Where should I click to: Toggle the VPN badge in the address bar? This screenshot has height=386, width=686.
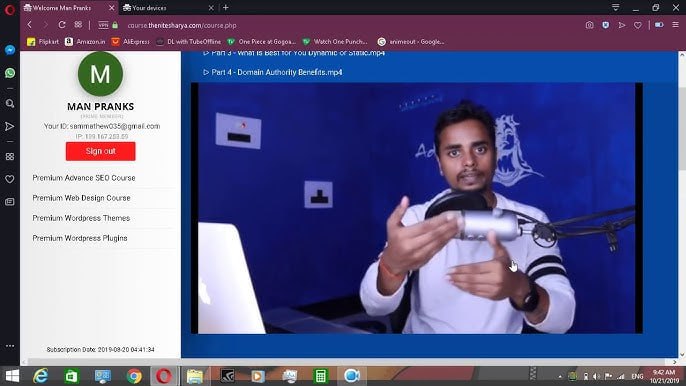103,25
